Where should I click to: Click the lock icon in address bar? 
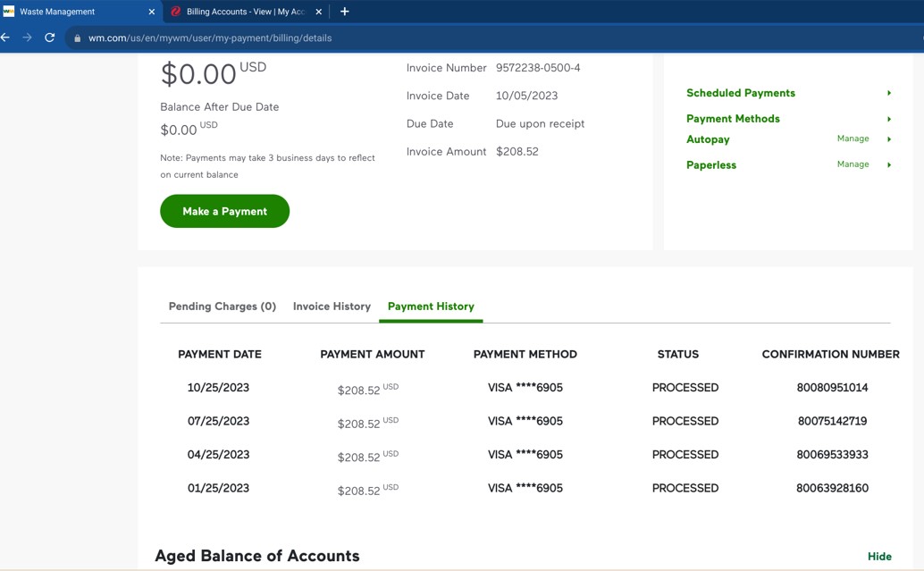[x=78, y=38]
